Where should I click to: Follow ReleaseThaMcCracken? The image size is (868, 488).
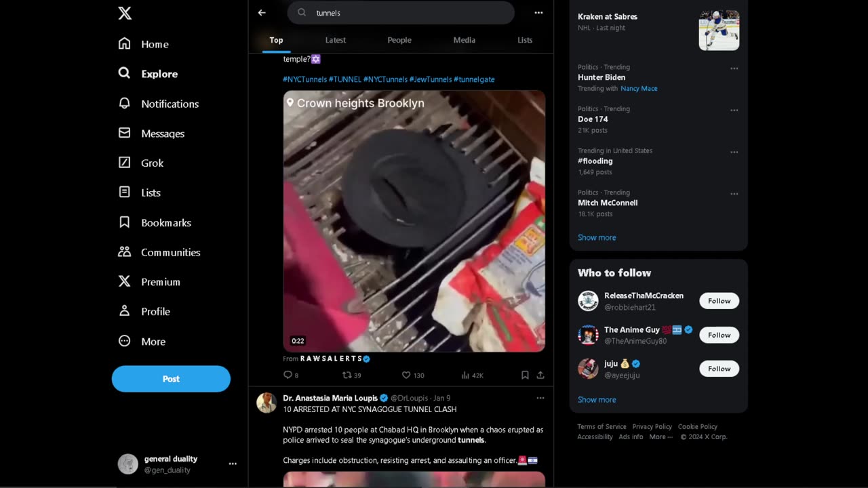(719, 301)
